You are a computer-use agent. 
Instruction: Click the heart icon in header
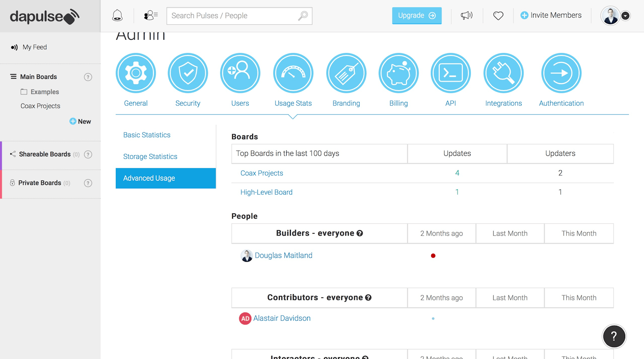pyautogui.click(x=498, y=16)
